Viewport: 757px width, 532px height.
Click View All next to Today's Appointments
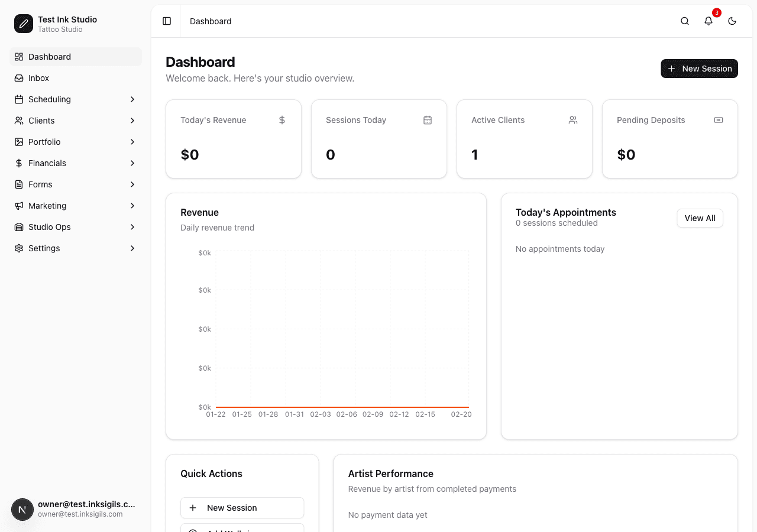[x=700, y=218]
